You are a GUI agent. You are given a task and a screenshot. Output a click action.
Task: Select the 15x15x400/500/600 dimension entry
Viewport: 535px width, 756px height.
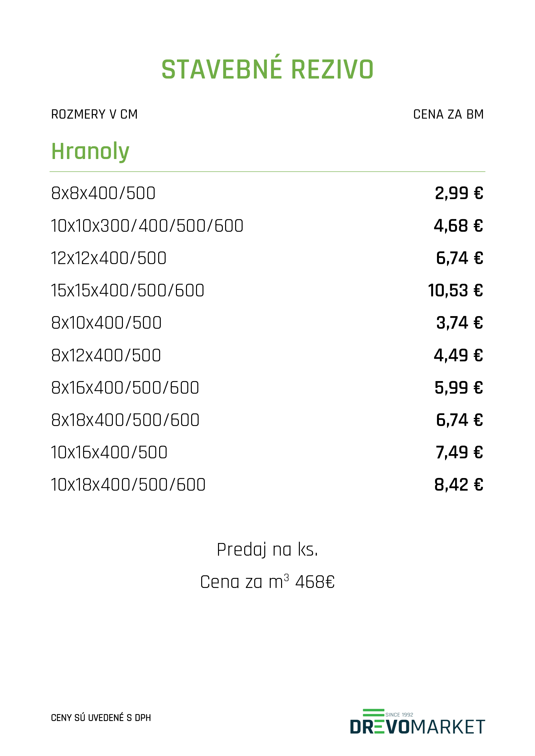tap(127, 291)
